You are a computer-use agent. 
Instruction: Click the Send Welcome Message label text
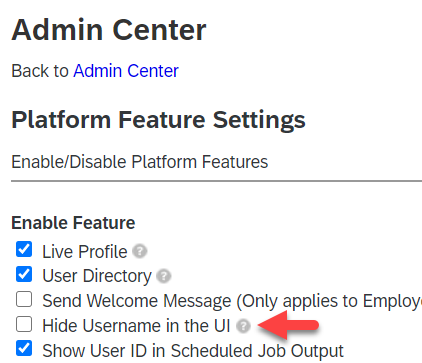point(232,301)
